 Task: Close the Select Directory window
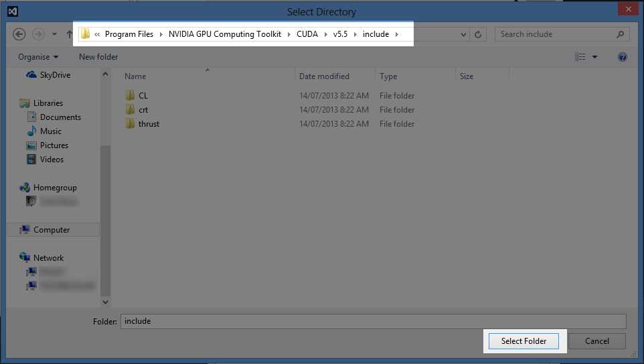point(629,9)
